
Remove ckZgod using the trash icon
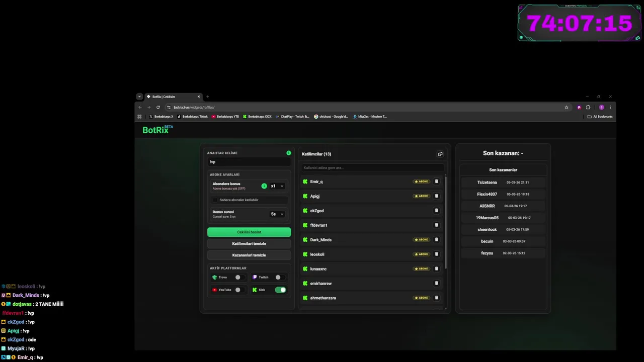tap(437, 211)
